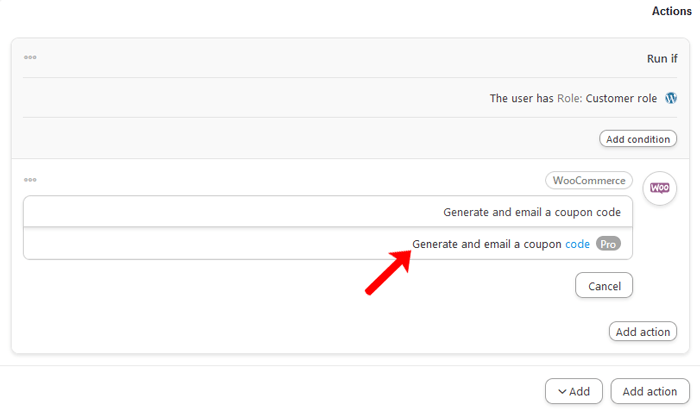
Task: Click the gray Pro badge
Action: pyautogui.click(x=608, y=243)
